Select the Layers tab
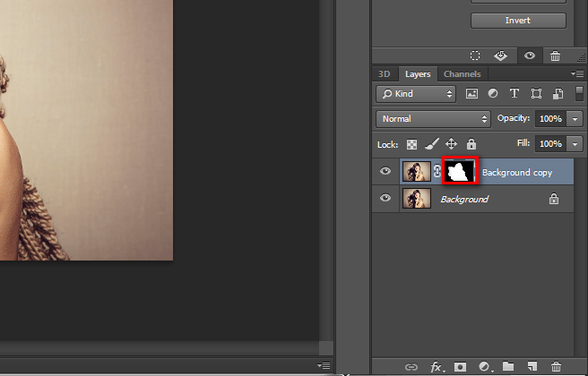The image size is (588, 376). 418,74
